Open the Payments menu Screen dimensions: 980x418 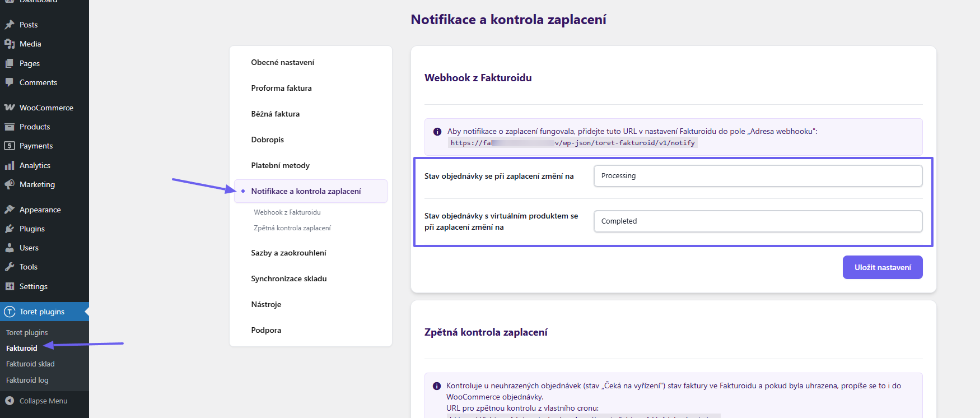(44, 146)
